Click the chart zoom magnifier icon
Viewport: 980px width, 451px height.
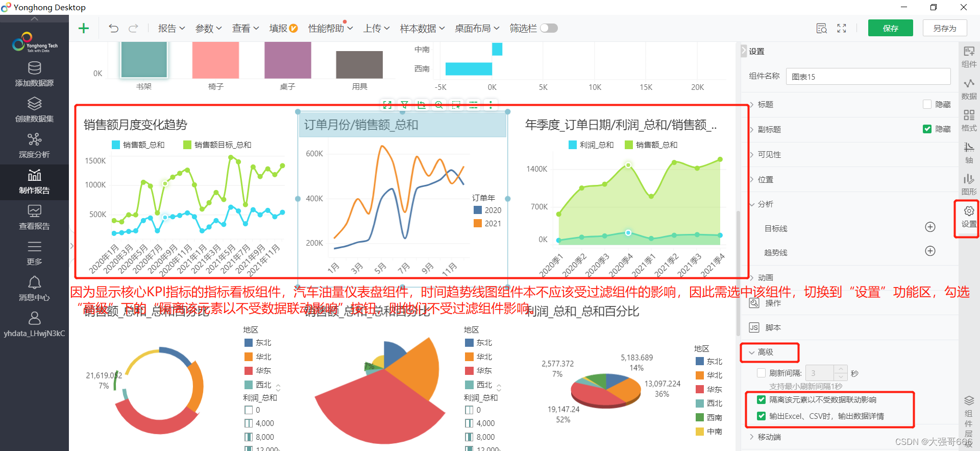click(439, 105)
